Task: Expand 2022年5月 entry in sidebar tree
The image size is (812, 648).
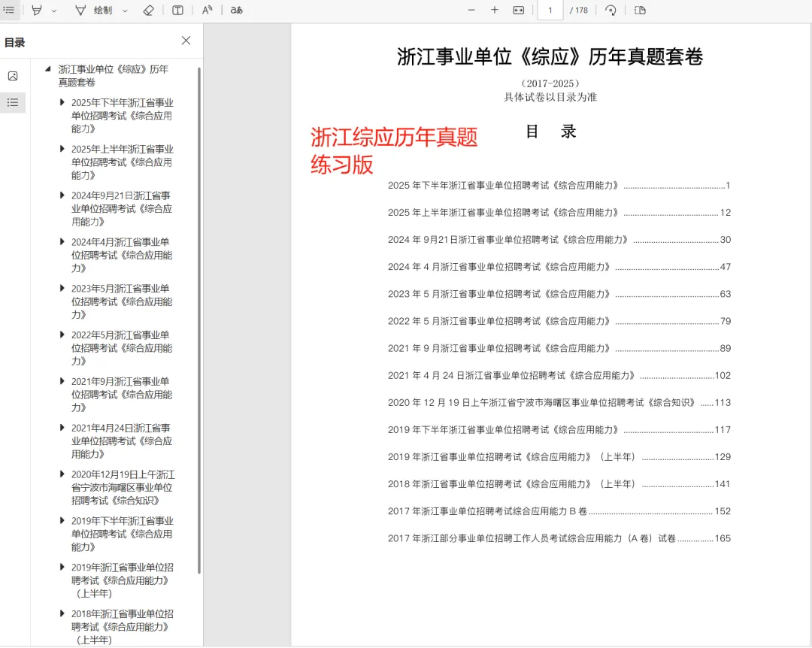Action: tap(62, 335)
